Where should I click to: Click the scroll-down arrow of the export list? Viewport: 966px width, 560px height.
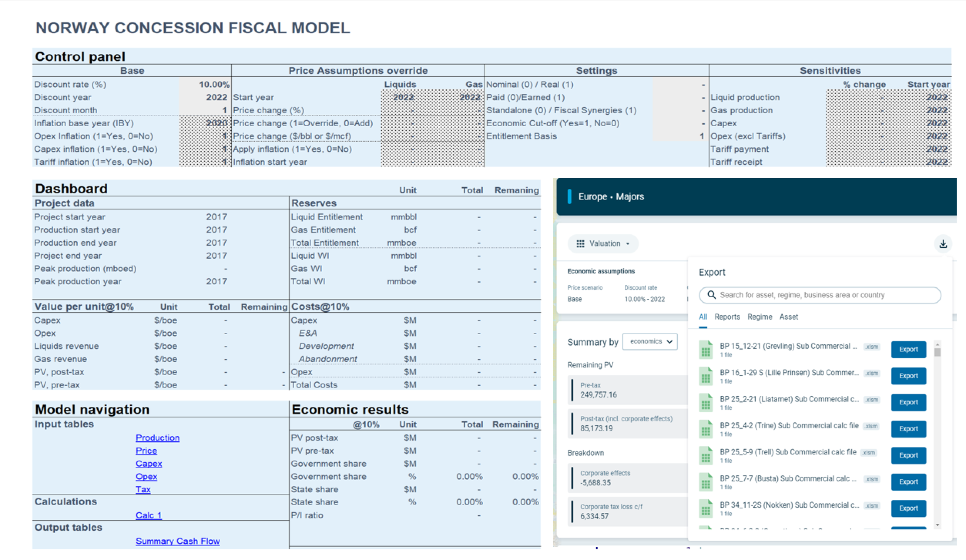pyautogui.click(x=937, y=525)
